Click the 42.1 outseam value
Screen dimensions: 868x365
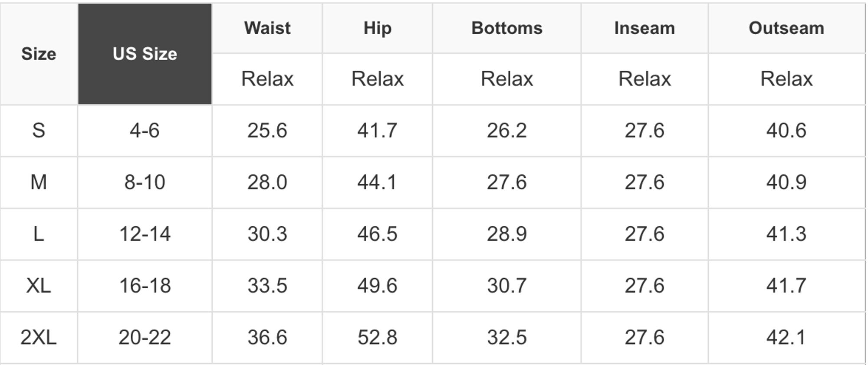pos(786,337)
